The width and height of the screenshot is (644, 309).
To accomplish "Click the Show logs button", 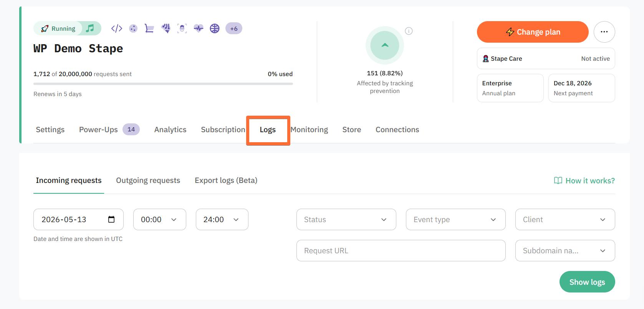I will pyautogui.click(x=587, y=282).
